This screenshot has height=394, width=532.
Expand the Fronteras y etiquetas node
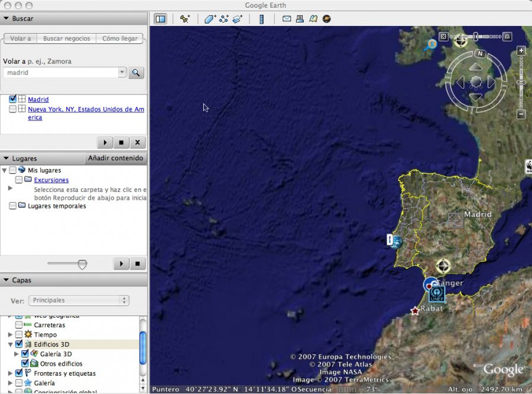(10, 373)
